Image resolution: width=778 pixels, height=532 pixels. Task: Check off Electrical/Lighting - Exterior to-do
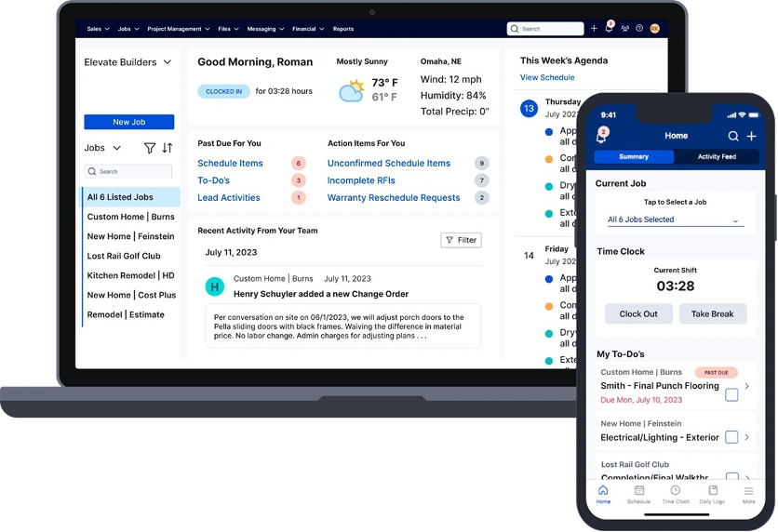coord(731,437)
